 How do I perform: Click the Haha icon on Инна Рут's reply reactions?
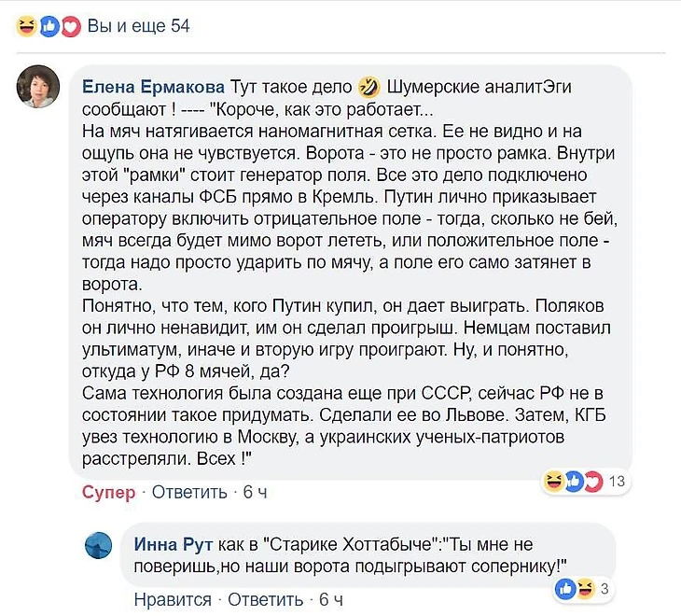coord(584,588)
